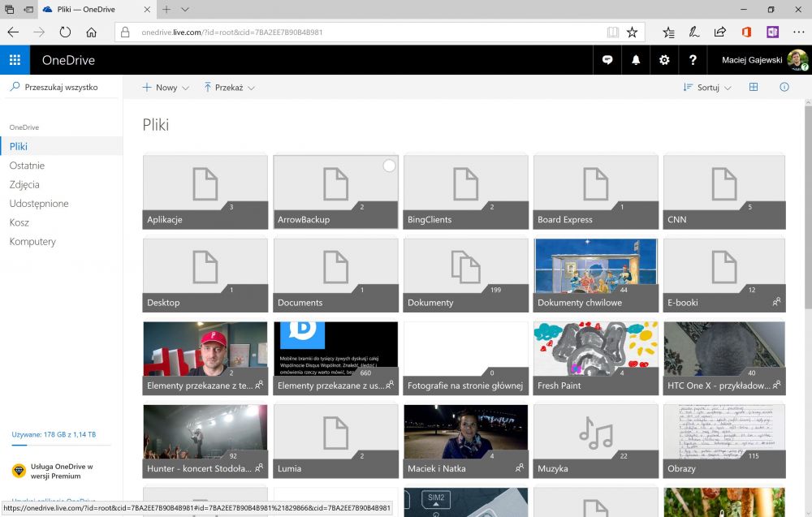
Task: Open the Lumia folder tile
Action: pyautogui.click(x=335, y=441)
